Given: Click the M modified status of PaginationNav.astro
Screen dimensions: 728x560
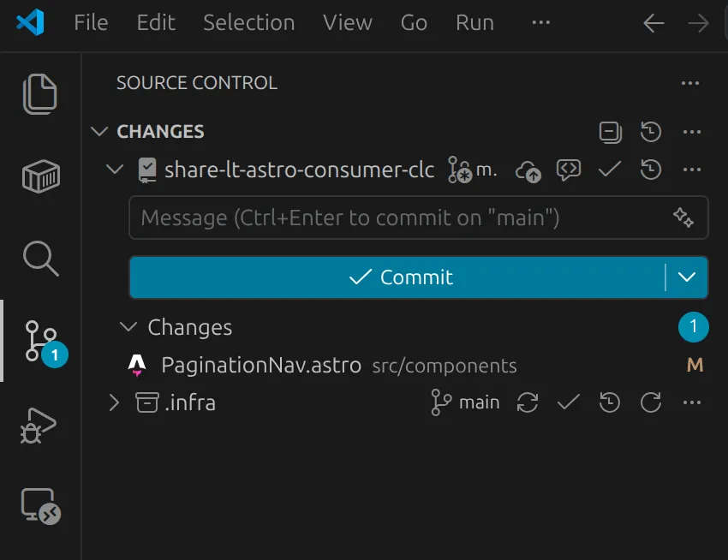Looking at the screenshot, I should 695,365.
